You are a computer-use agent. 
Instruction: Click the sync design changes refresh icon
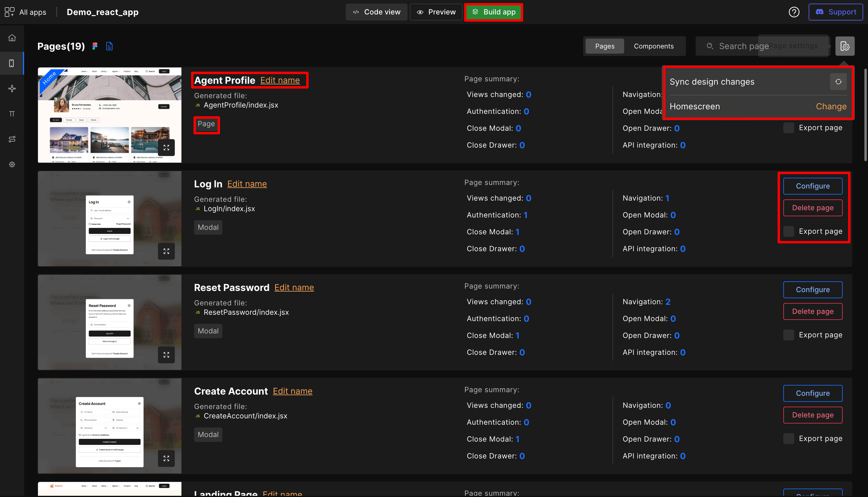point(838,82)
